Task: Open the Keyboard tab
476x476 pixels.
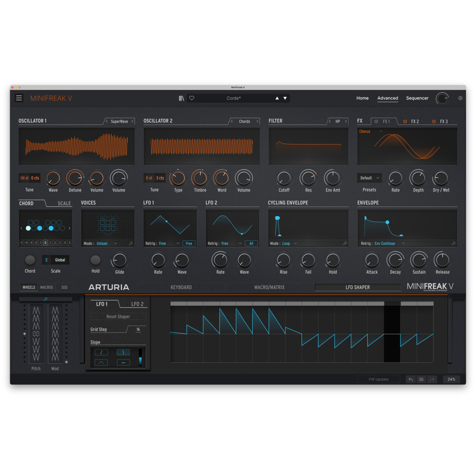Action: [x=181, y=287]
